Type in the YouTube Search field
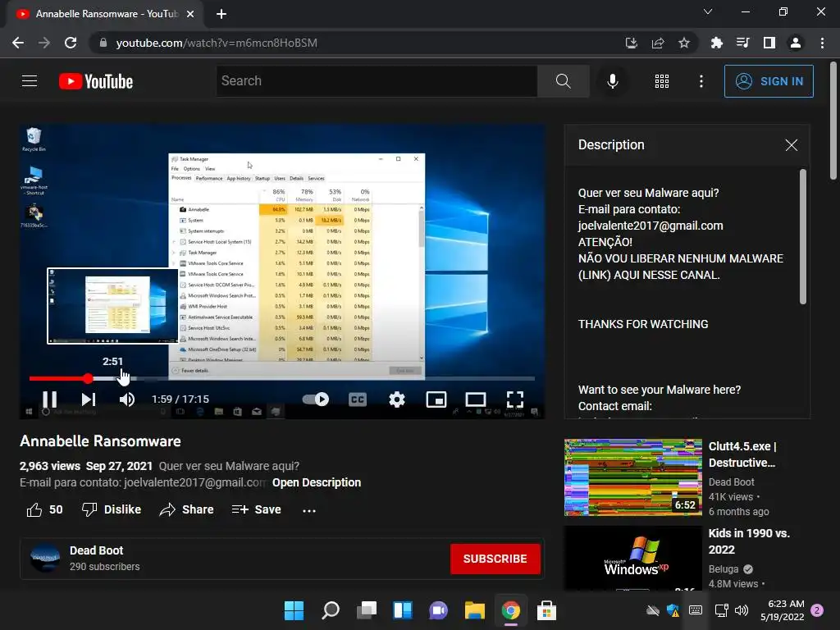The height and width of the screenshot is (630, 840). tap(377, 81)
